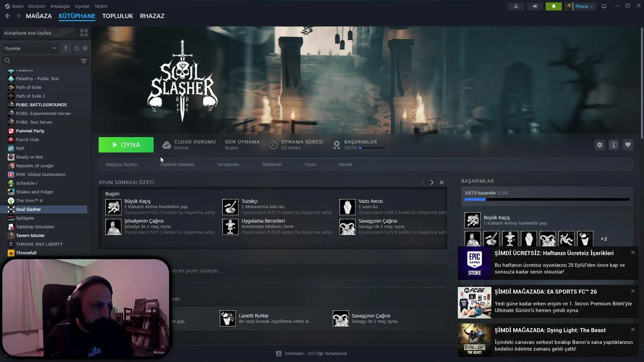Open the Pazar link
This screenshot has height=362, width=644.
[x=310, y=164]
